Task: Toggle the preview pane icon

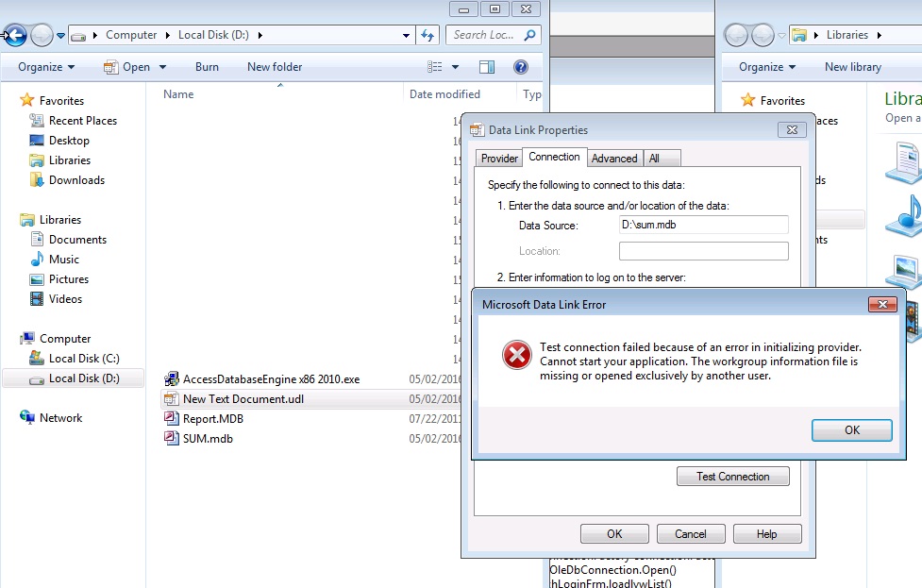Action: tap(487, 67)
